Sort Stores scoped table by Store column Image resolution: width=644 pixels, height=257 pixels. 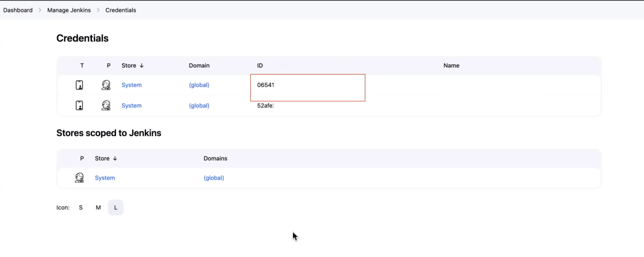(106, 158)
